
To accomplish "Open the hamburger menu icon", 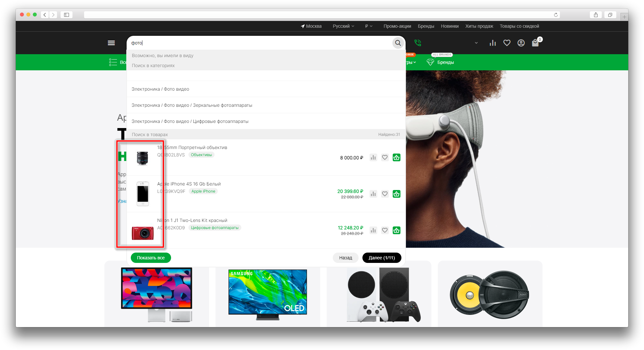I will pos(111,43).
